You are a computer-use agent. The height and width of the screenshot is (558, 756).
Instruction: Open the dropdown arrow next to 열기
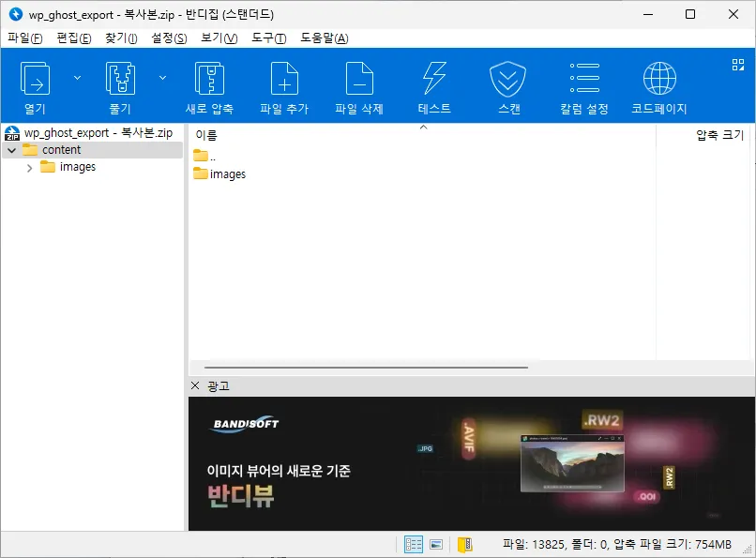coord(77,78)
